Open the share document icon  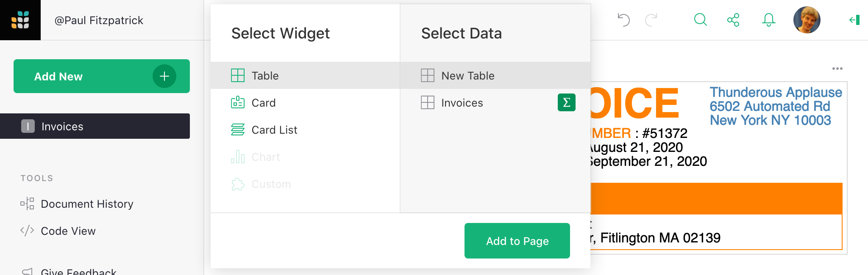point(733,20)
